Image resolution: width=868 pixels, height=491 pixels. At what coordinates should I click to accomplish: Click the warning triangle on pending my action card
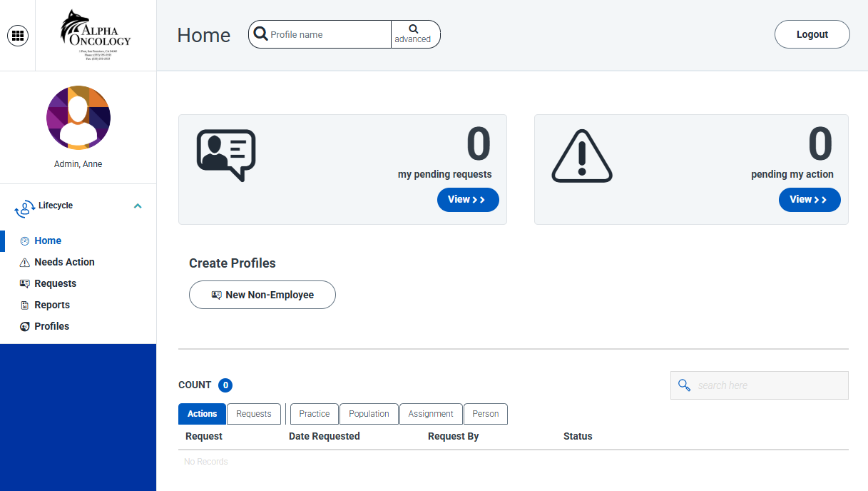pos(581,156)
